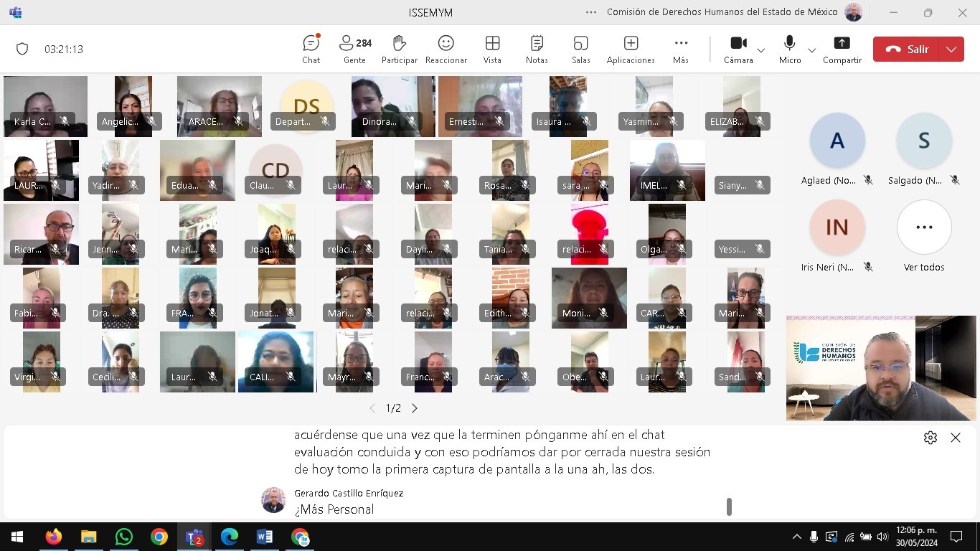980x551 pixels.
Task: Expand the Salir options arrow
Action: click(x=951, y=50)
